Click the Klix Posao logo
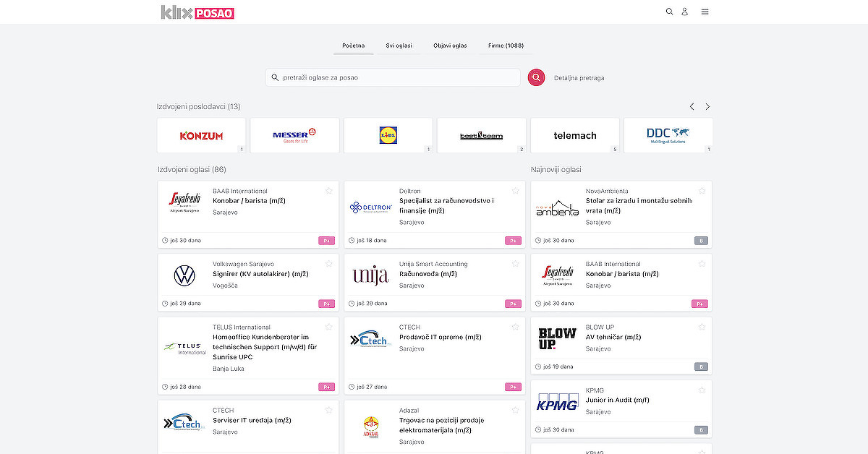 197,12
